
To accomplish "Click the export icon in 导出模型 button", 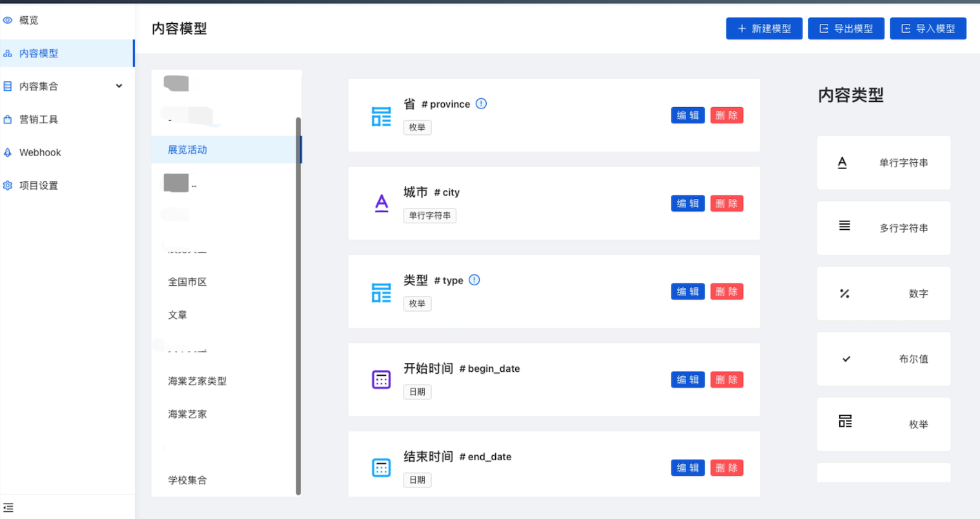I will click(x=824, y=28).
